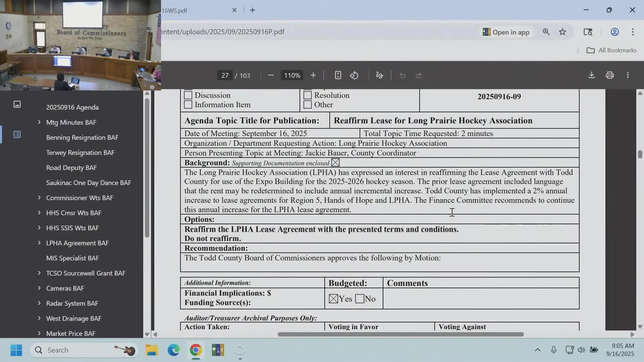Viewport: 644px width, 362px height.
Task: Toggle the bookmark star in the address bar
Action: coord(562,32)
